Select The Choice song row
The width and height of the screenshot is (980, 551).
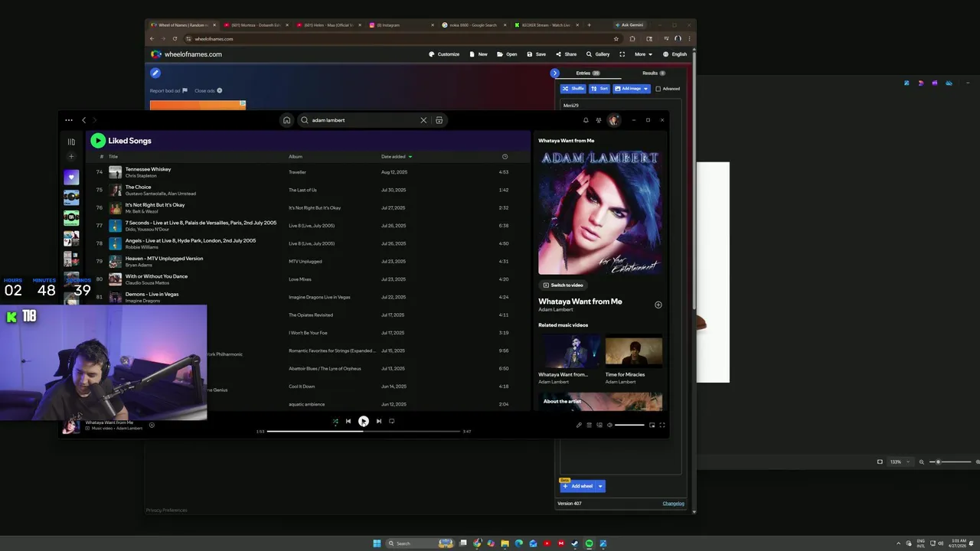click(307, 190)
